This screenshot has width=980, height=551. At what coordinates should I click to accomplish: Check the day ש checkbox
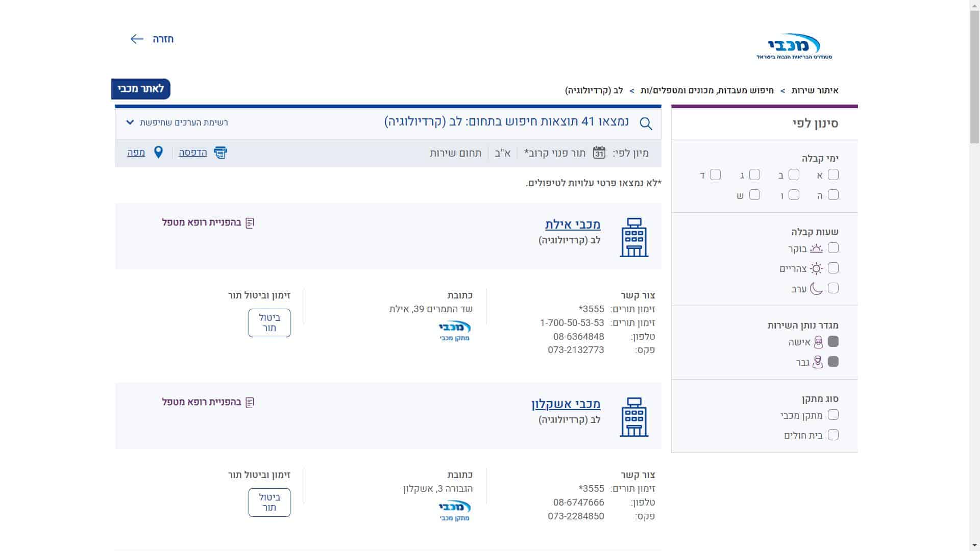pyautogui.click(x=754, y=195)
